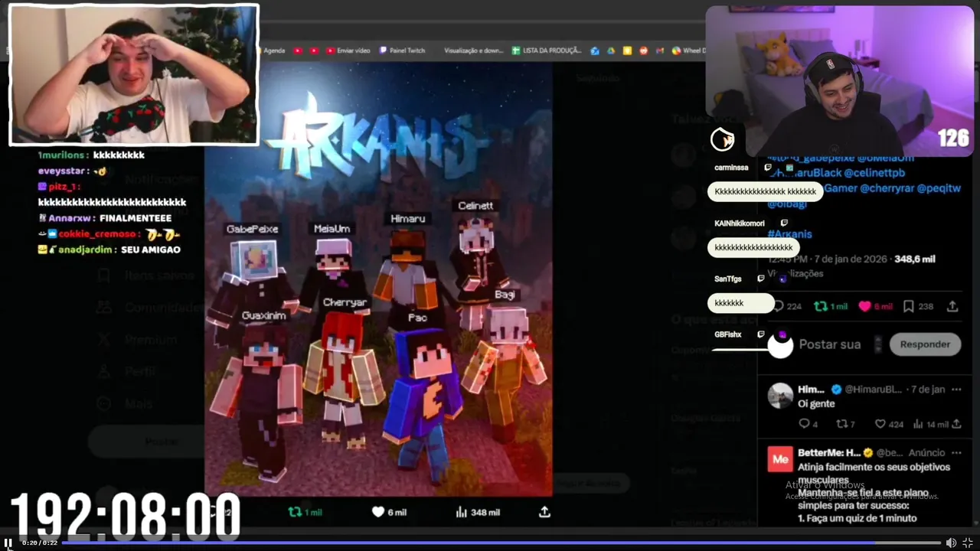This screenshot has width=980, height=551.
Task: Like the Arkanis image with the heart icon
Action: pos(377,512)
